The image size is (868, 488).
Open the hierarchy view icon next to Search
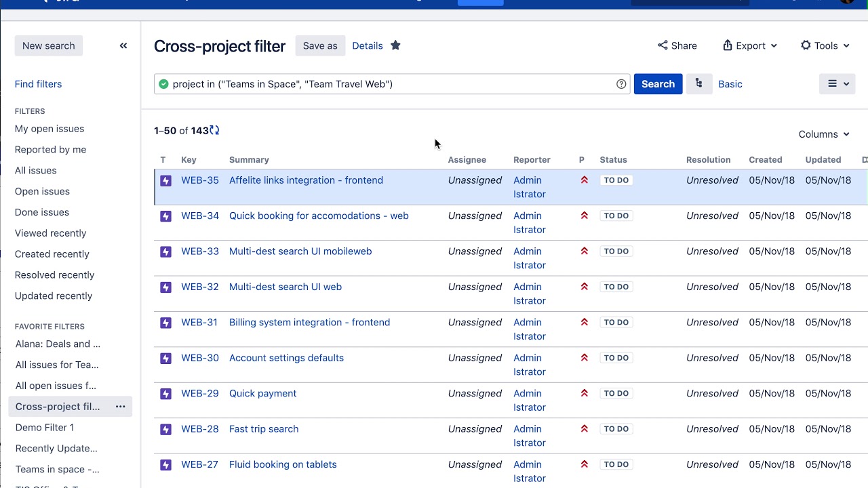[x=699, y=84]
